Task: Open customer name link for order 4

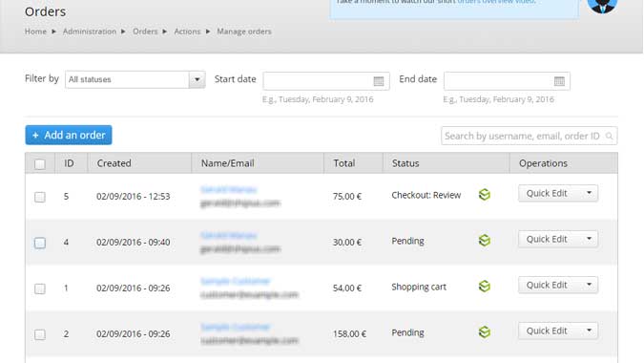Action: click(x=228, y=236)
